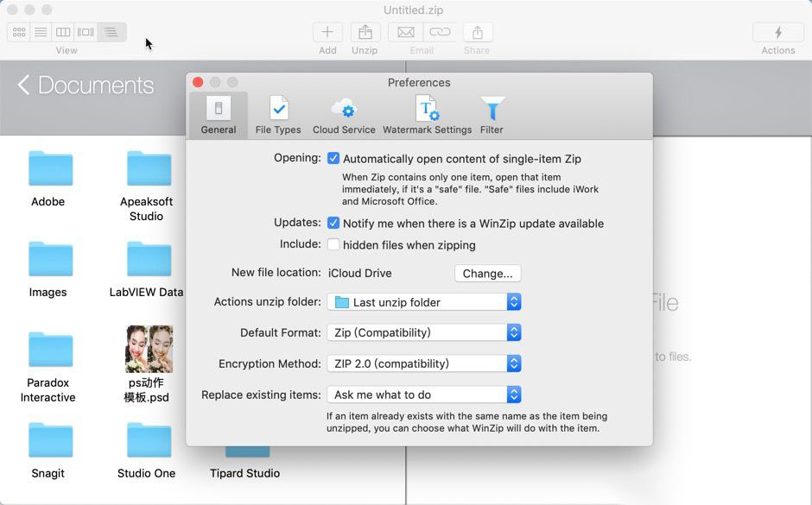Open the Actions lightning icon
This screenshot has width=812, height=505.
[x=777, y=32]
